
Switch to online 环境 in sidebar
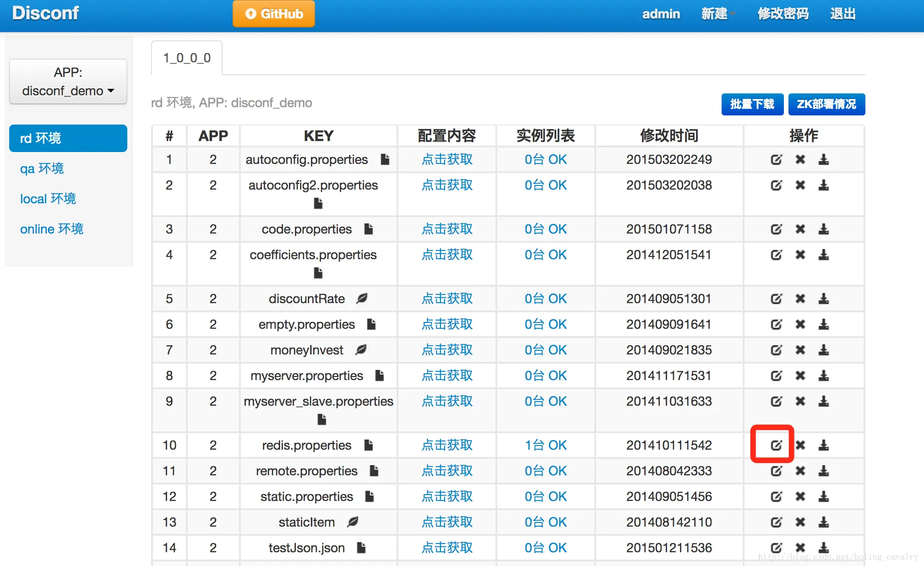click(x=51, y=229)
